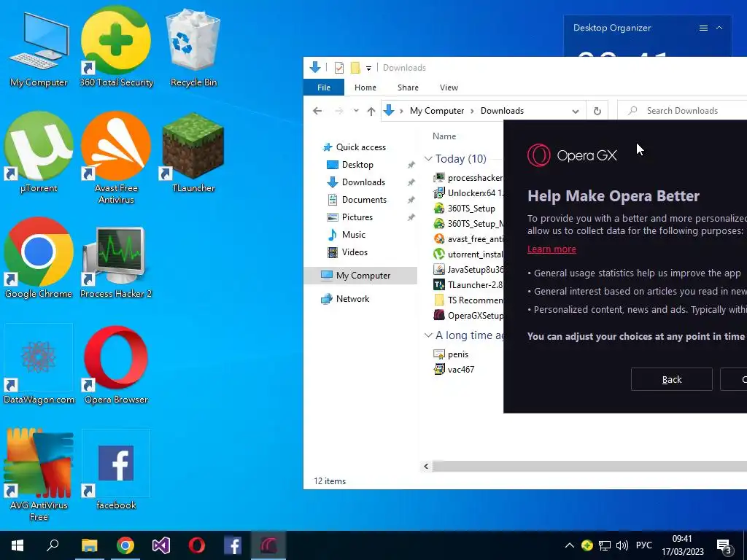The height and width of the screenshot is (560, 747).
Task: Click Opera GX installer taskbar icon
Action: [x=268, y=545]
